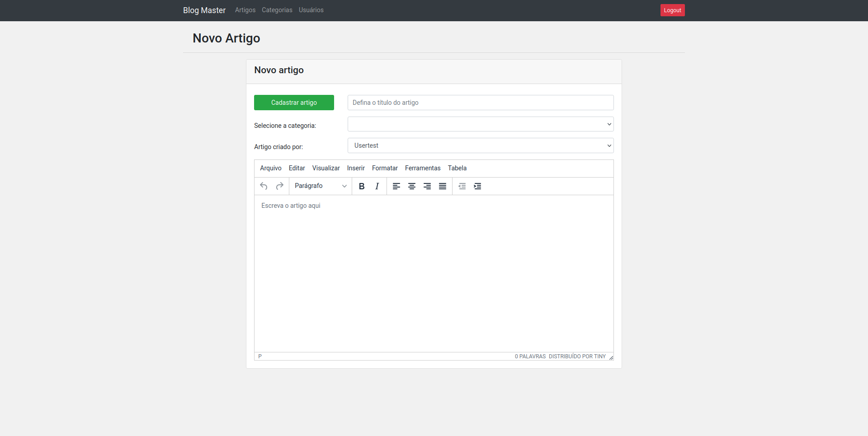Click the Cadastrar artigo button
Image resolution: width=868 pixels, height=436 pixels.
[294, 103]
